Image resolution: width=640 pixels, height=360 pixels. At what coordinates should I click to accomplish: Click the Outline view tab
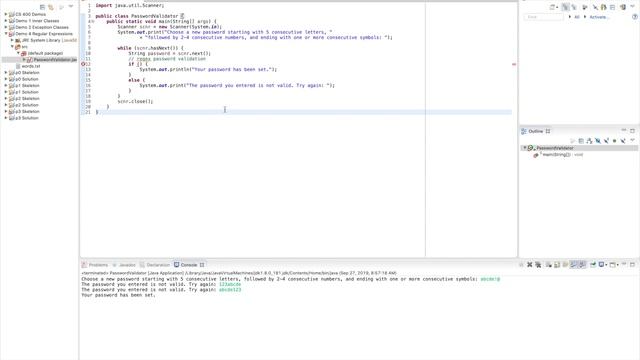point(536,131)
